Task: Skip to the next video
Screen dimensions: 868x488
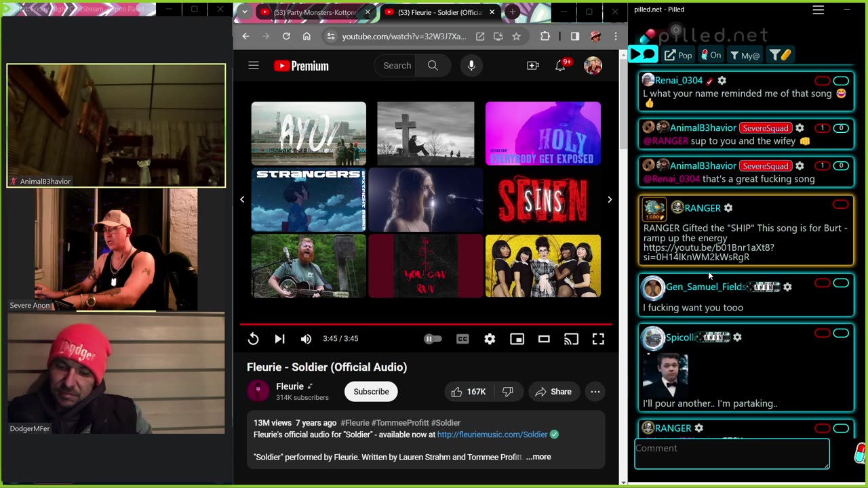Action: pyautogui.click(x=279, y=339)
